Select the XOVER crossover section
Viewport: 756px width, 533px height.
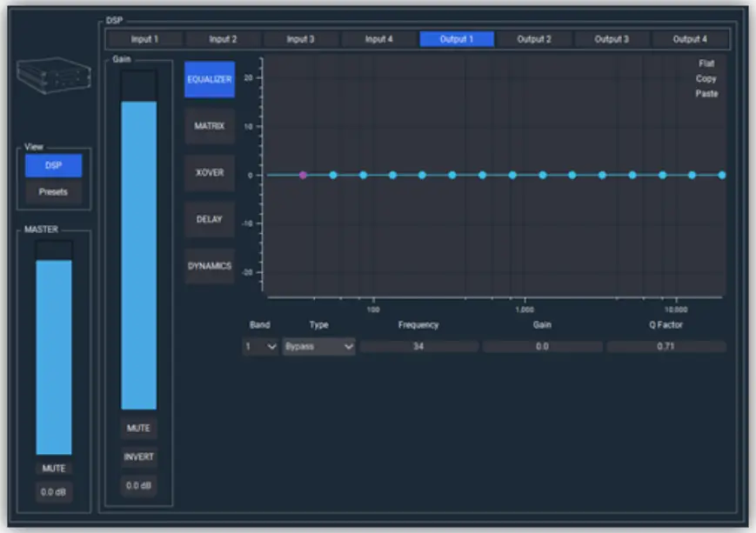[x=208, y=172]
